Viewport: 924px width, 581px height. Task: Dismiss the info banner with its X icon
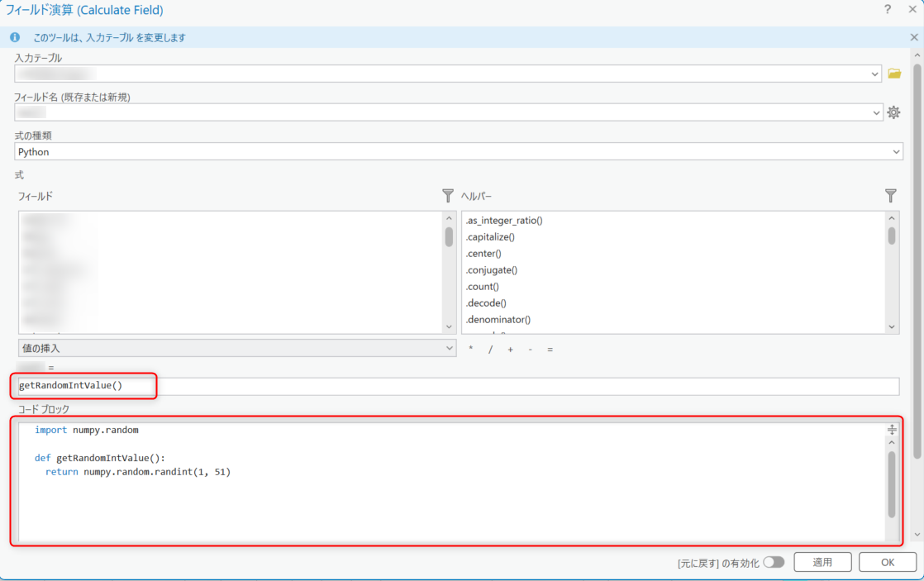click(914, 37)
